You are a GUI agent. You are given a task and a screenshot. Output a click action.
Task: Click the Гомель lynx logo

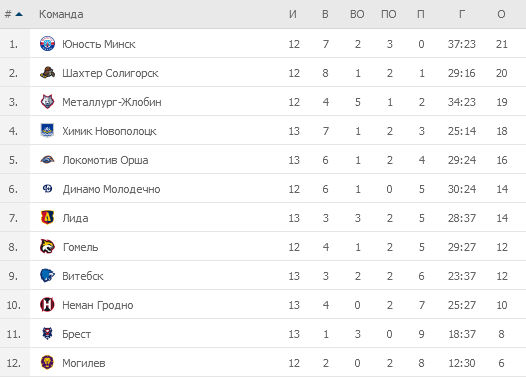point(47,247)
